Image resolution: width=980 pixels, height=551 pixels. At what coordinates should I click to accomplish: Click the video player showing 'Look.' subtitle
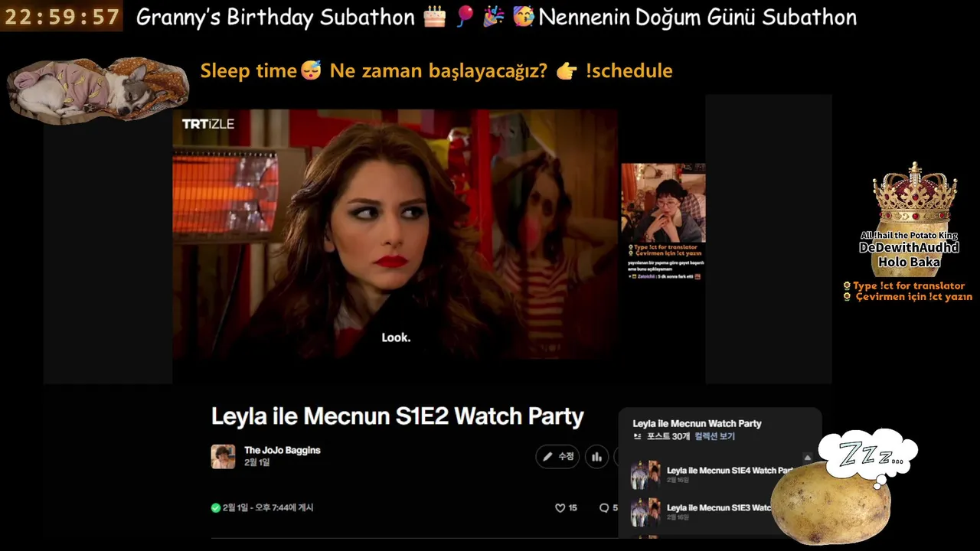(x=395, y=234)
